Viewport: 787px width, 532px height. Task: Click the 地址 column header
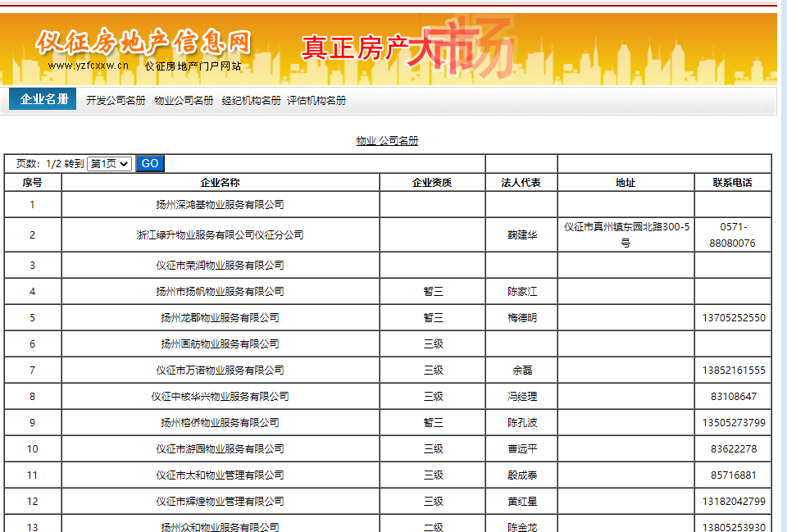(626, 183)
